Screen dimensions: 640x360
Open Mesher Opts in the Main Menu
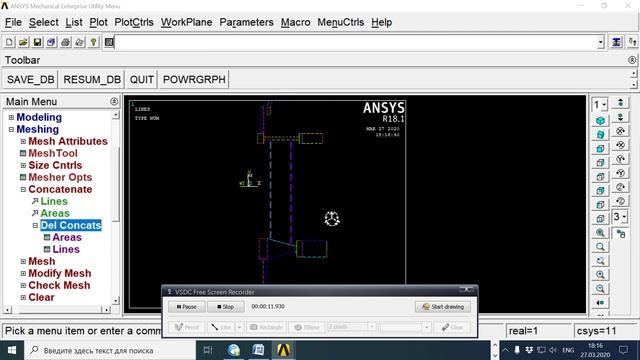[x=60, y=178]
